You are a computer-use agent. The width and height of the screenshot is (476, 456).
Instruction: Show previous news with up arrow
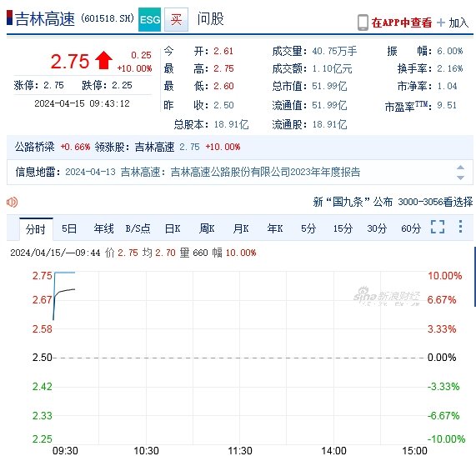tap(460, 168)
